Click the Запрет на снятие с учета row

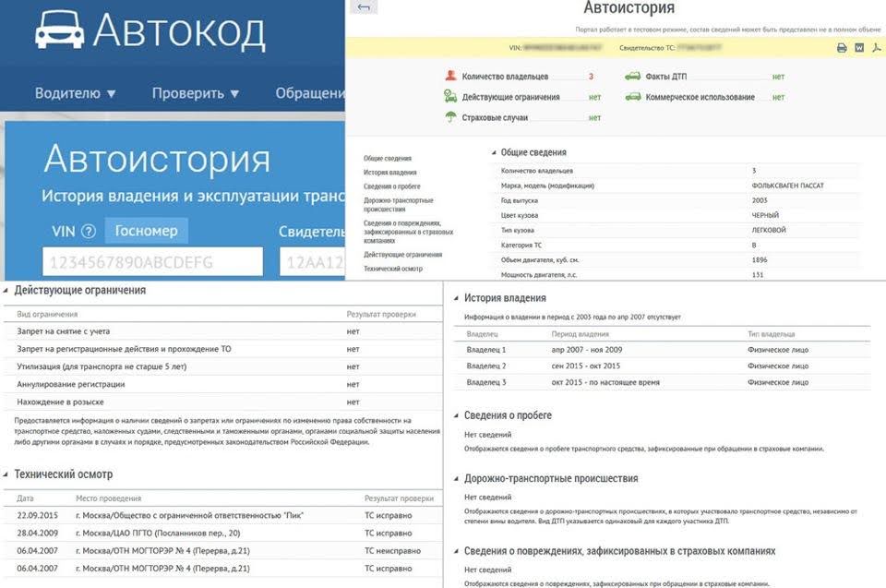(x=223, y=331)
